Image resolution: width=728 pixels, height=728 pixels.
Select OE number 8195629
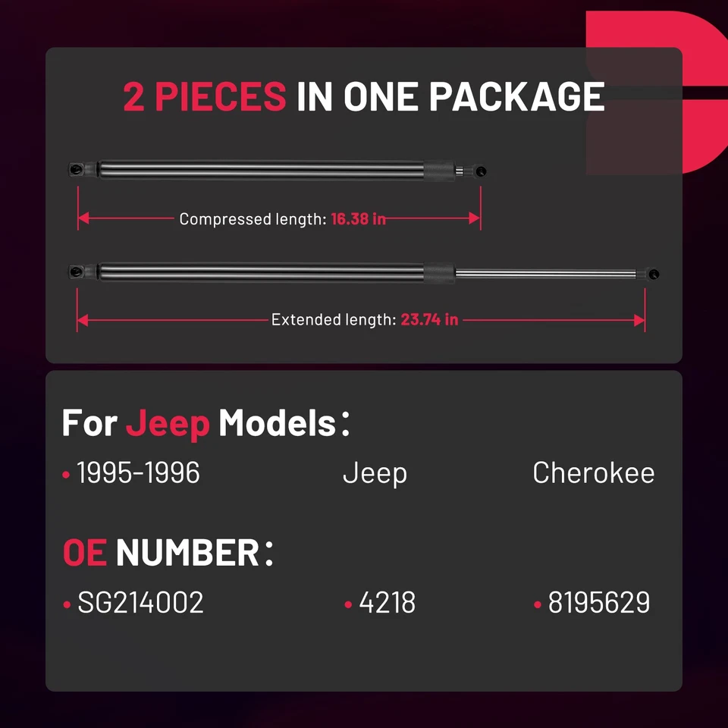tap(599, 603)
